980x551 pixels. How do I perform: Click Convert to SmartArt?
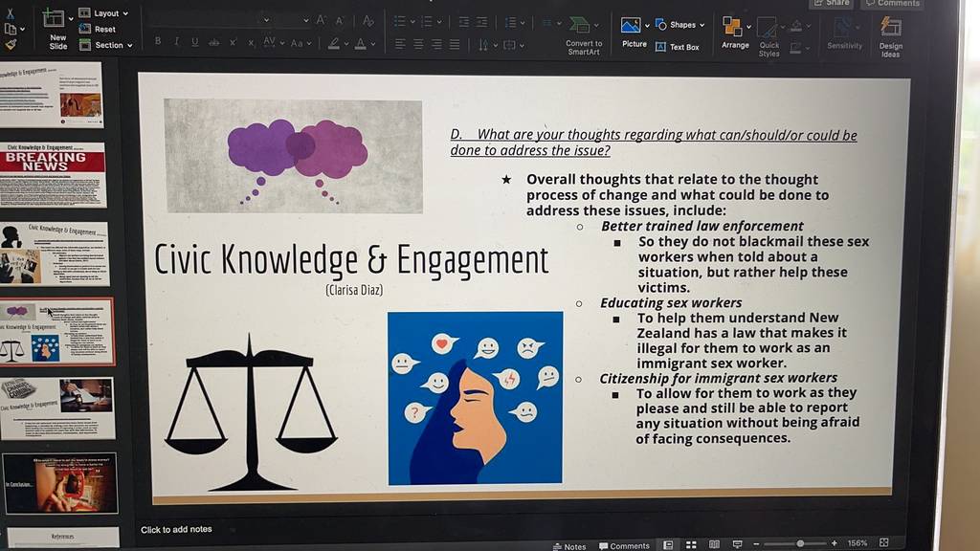(583, 35)
